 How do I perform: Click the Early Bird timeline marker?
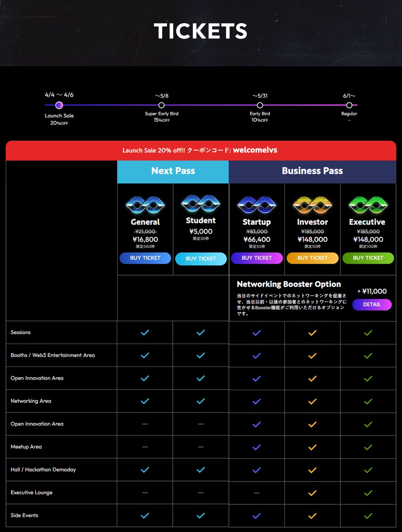260,105
